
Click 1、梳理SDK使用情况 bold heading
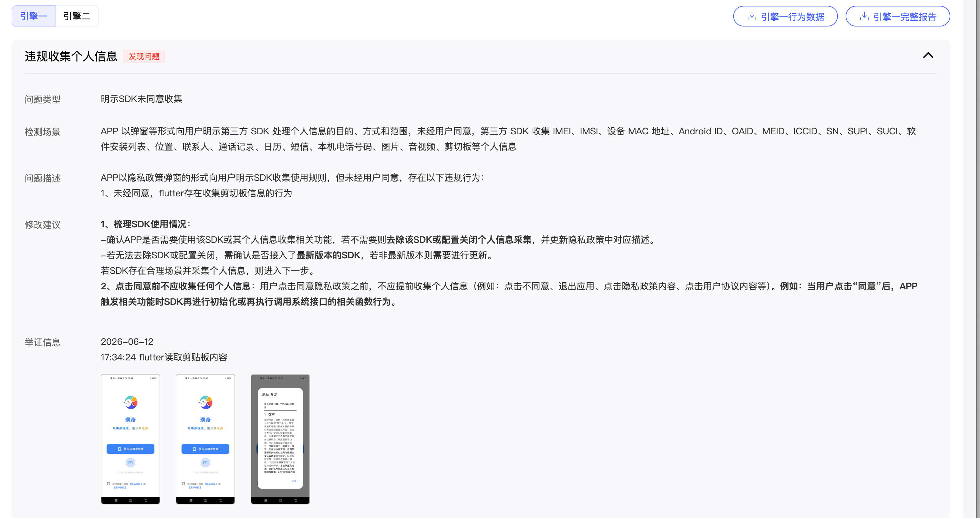[x=145, y=224]
